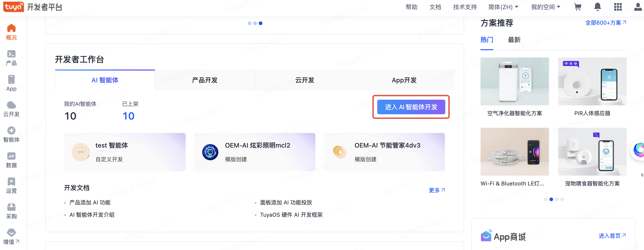
Task: Click the 已上架 count 10
Action: coord(128,116)
